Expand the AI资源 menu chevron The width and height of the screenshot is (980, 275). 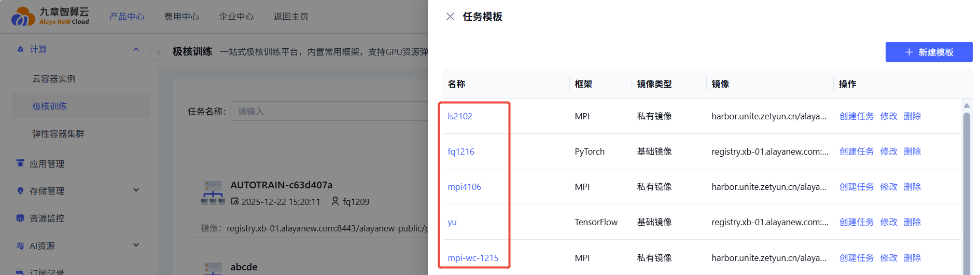(x=136, y=245)
